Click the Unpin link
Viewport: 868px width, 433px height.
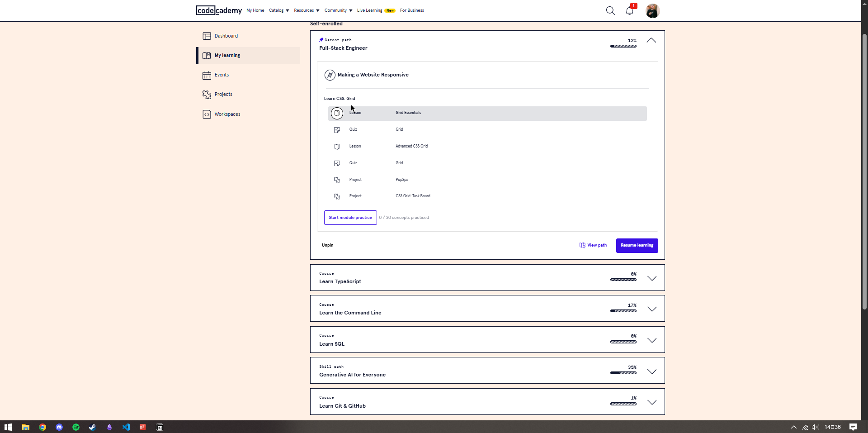tap(327, 245)
